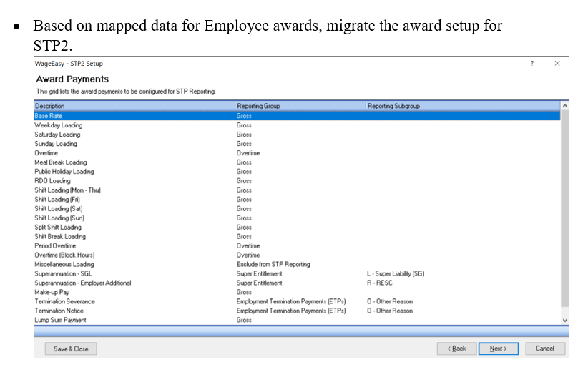The height and width of the screenshot is (385, 588).
Task: Select the Termination Notice row
Action: point(297,311)
